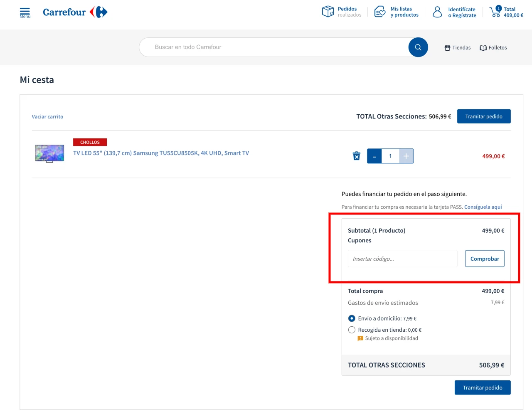Click the Insertar código coupon field
Image resolution: width=532 pixels, height=414 pixels.
click(402, 258)
